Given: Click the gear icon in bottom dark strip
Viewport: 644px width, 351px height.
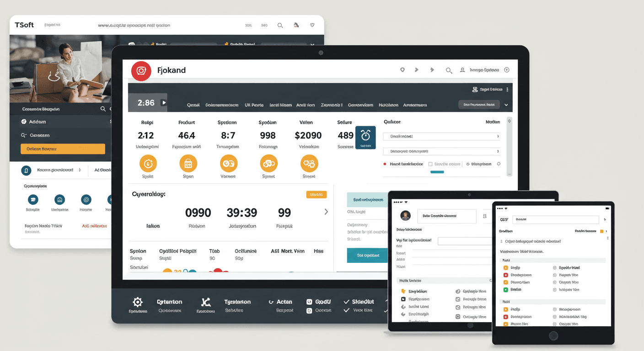Looking at the screenshot, I should [138, 302].
